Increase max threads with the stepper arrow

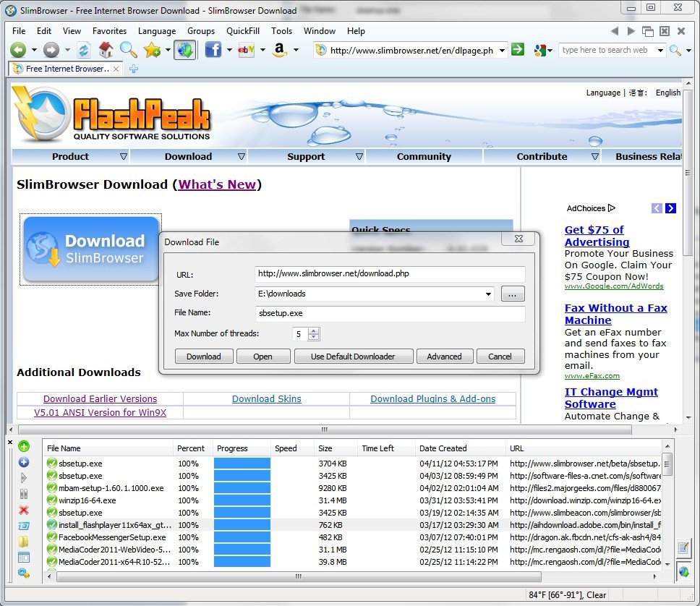pos(312,331)
